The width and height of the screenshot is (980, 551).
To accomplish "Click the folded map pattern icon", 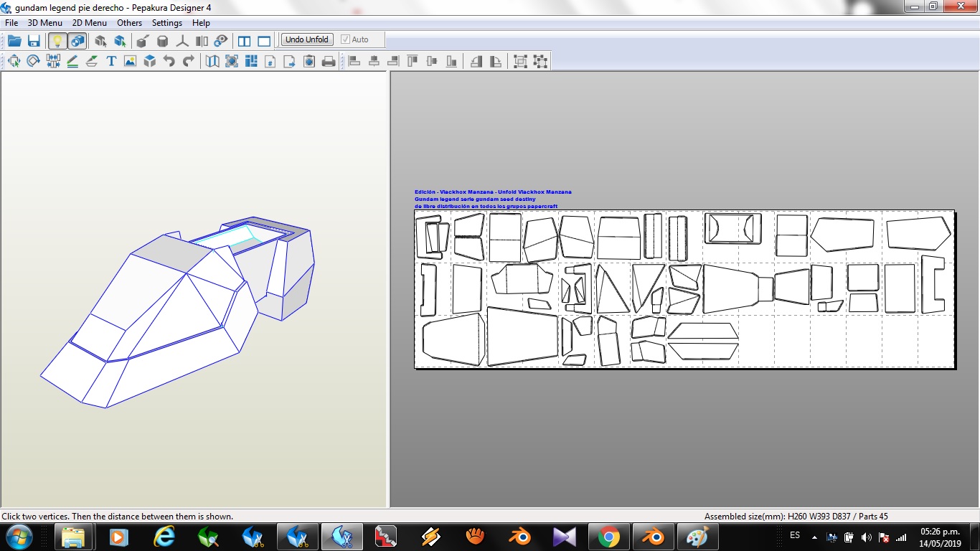I will (212, 61).
